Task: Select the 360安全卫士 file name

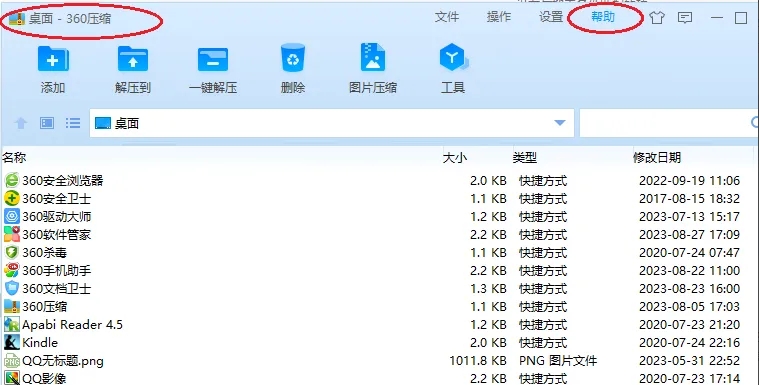Action: (57, 199)
